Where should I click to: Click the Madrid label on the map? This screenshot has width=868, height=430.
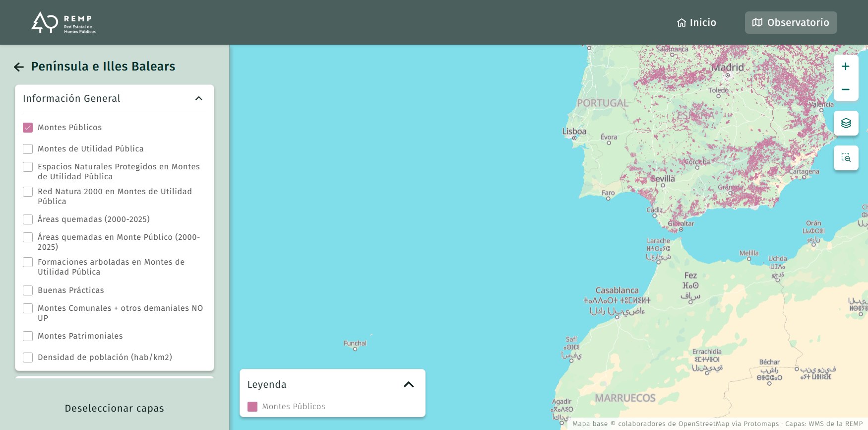tap(728, 68)
